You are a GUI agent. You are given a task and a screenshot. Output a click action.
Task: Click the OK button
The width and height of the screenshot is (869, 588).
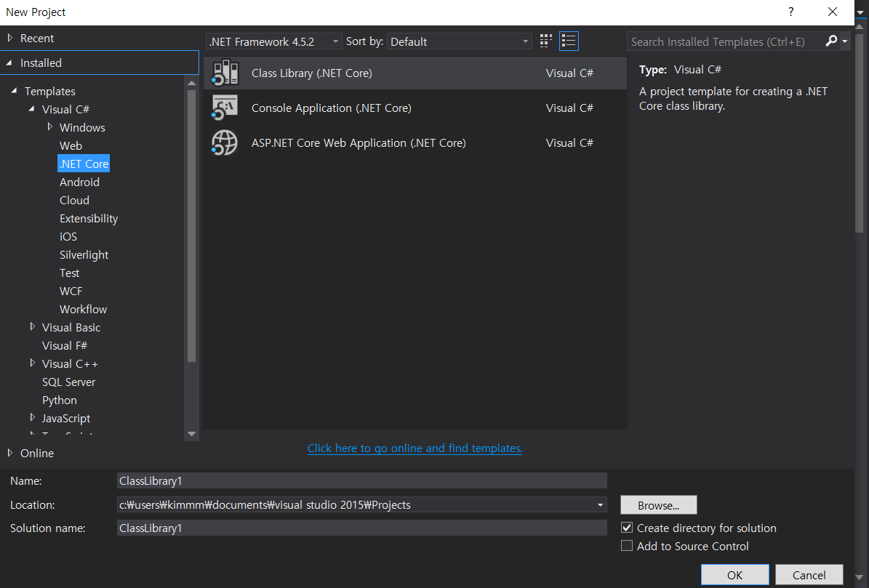(x=735, y=575)
